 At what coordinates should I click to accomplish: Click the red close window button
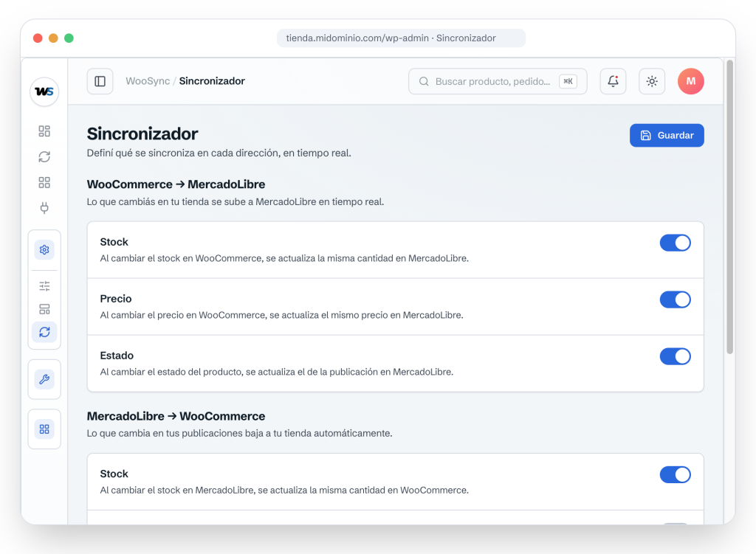(x=38, y=38)
